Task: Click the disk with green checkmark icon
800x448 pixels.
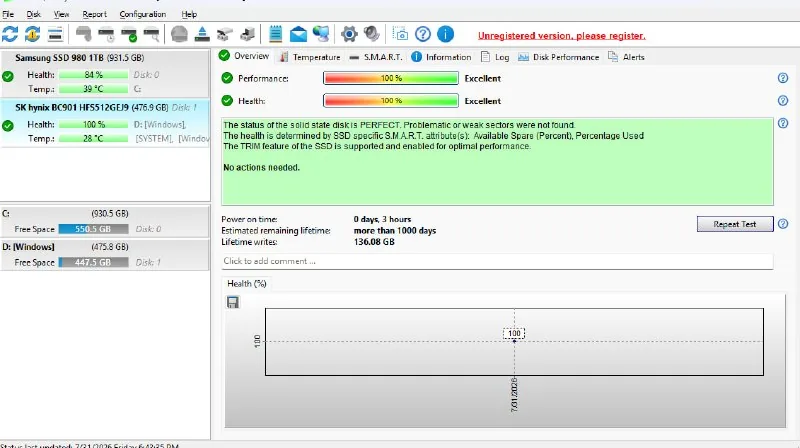Action: [x=129, y=34]
